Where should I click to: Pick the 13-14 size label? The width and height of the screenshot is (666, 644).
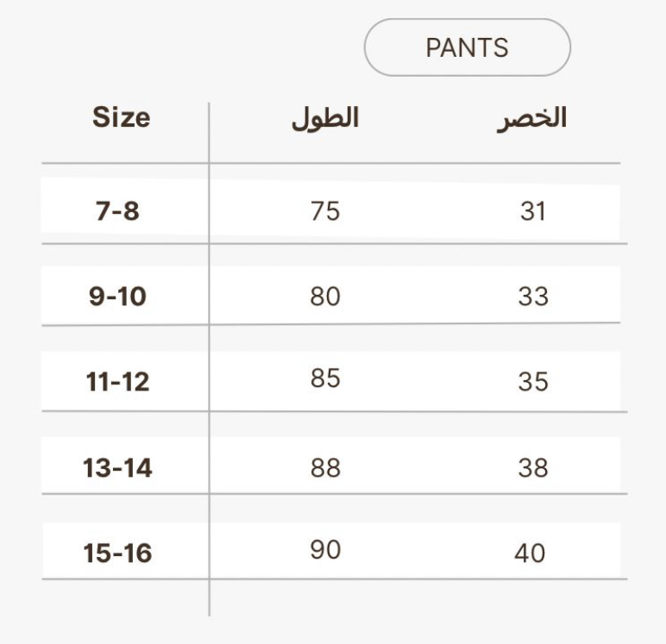click(117, 467)
